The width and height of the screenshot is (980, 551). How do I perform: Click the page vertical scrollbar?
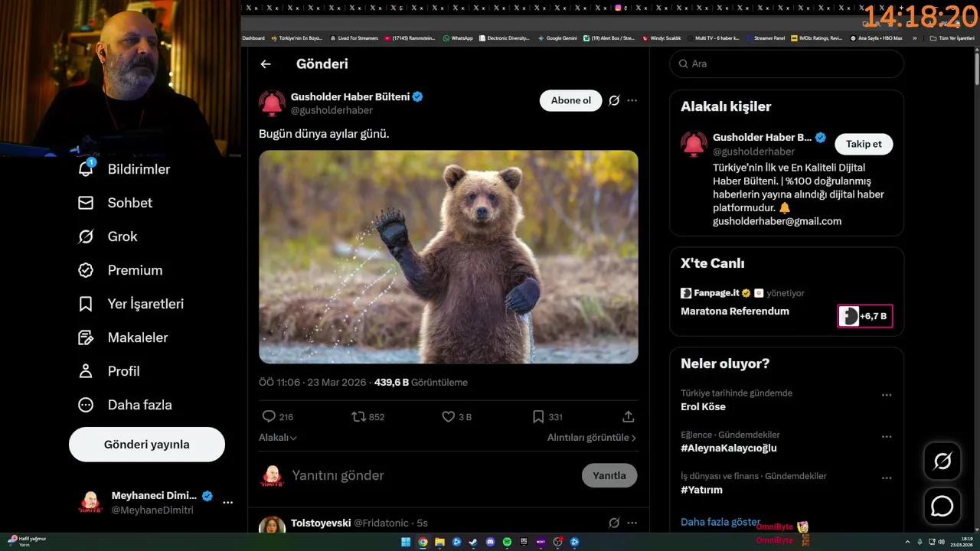coord(977,69)
